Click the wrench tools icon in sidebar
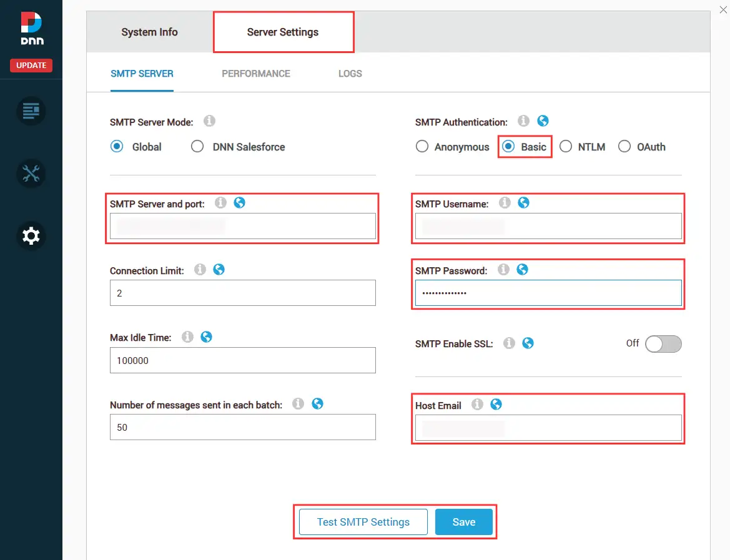The width and height of the screenshot is (730, 560). [31, 174]
